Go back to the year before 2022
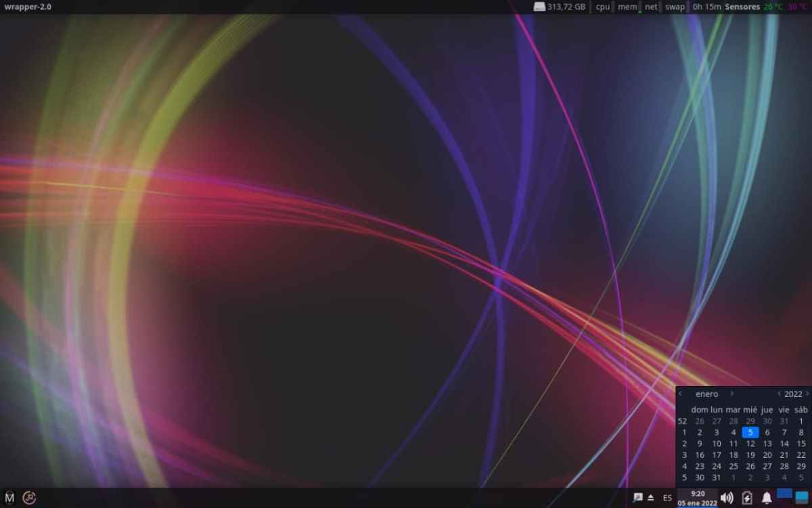 pyautogui.click(x=779, y=394)
